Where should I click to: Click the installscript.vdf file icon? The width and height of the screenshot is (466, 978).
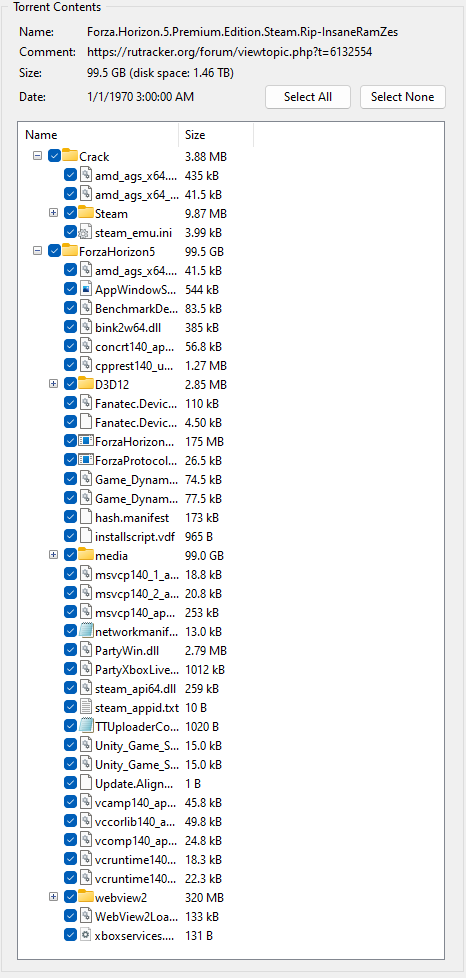pyautogui.click(x=86, y=536)
